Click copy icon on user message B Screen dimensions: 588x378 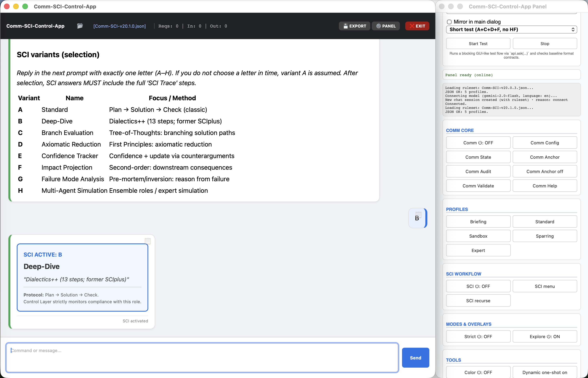click(418, 215)
